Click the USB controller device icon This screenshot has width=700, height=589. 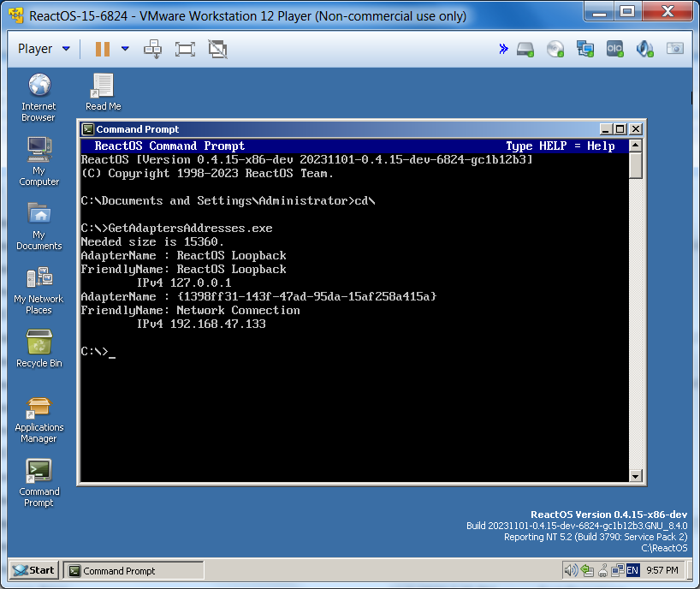[x=614, y=49]
